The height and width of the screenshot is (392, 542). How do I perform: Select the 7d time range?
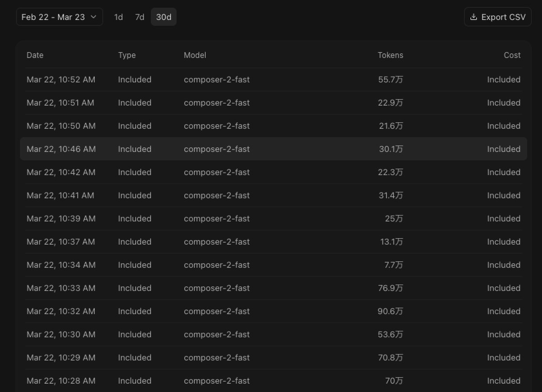(140, 17)
